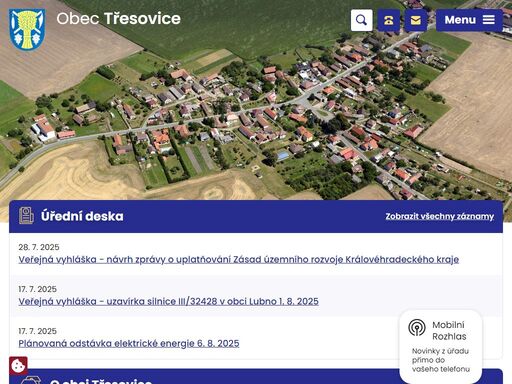Open the email envelope icon
The image size is (512, 384).
[x=416, y=20]
